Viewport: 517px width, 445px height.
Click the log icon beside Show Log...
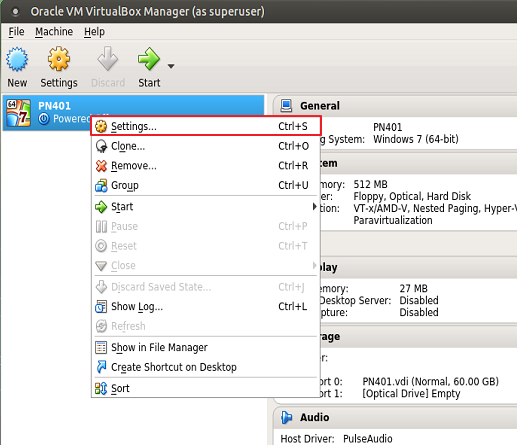[x=101, y=307]
